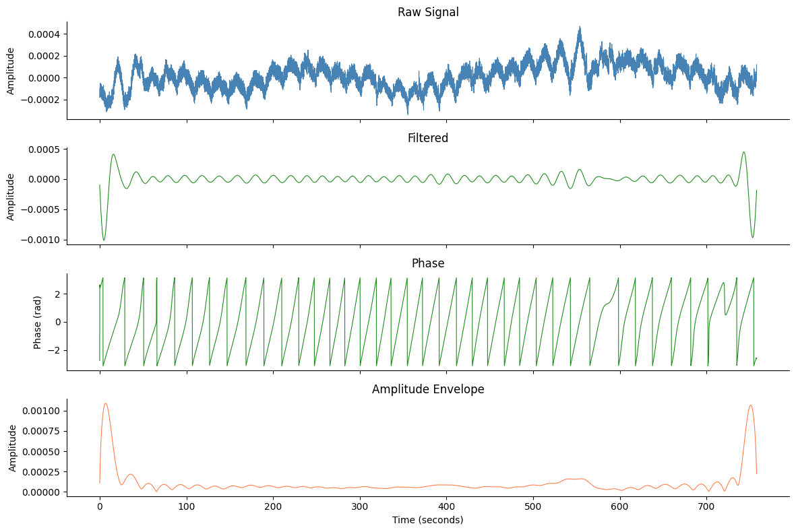This screenshot has height=532, width=796.
Task: Click the 0.00100 tick on Envelope axis
Action: coord(40,411)
